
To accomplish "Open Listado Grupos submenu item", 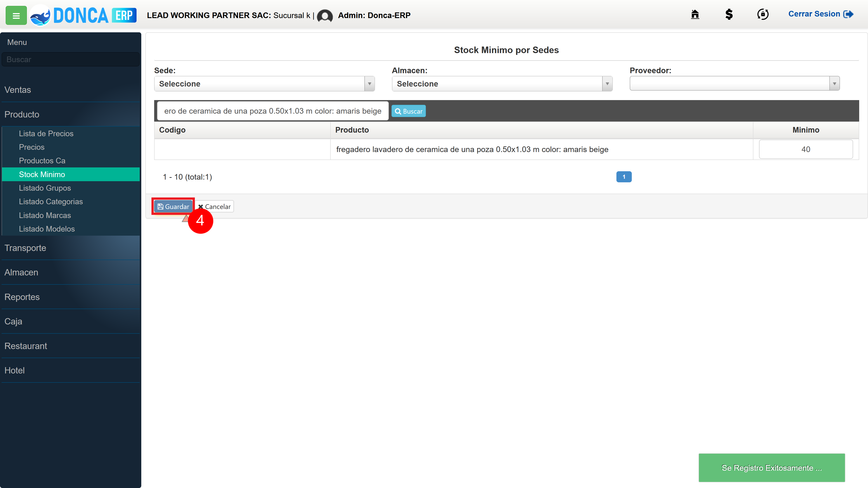I will point(45,188).
